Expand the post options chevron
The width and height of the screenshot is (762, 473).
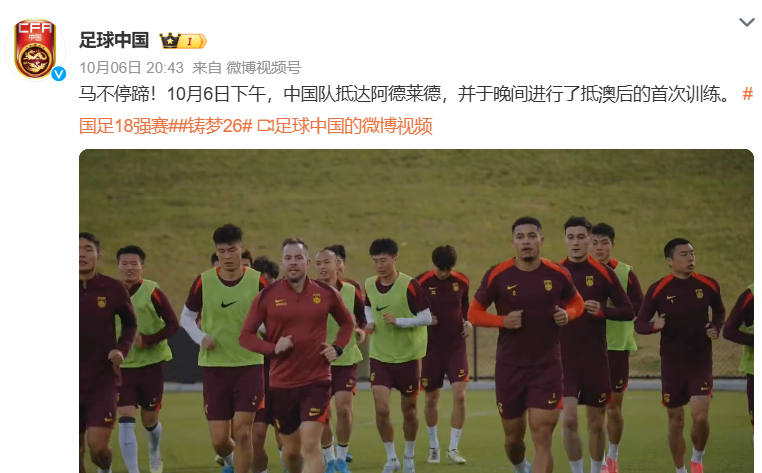[x=746, y=22]
